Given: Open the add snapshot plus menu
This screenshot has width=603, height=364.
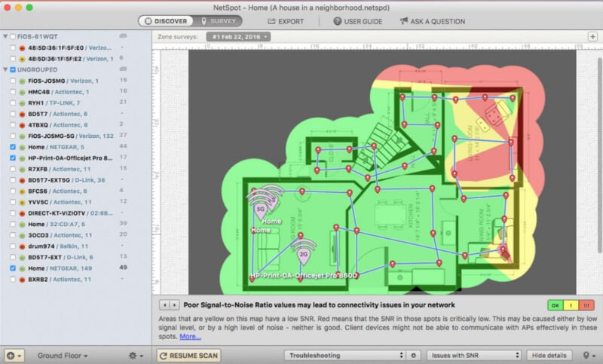Looking at the screenshot, I should point(14,356).
